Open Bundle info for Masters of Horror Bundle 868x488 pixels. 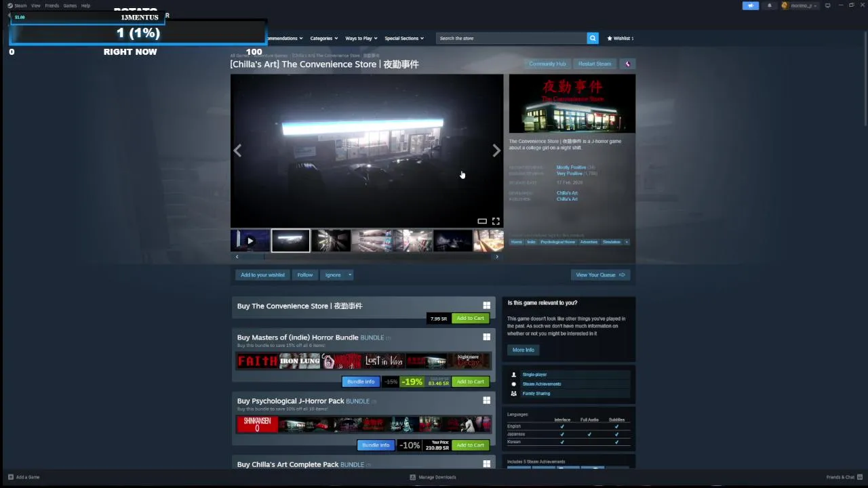pos(361,382)
